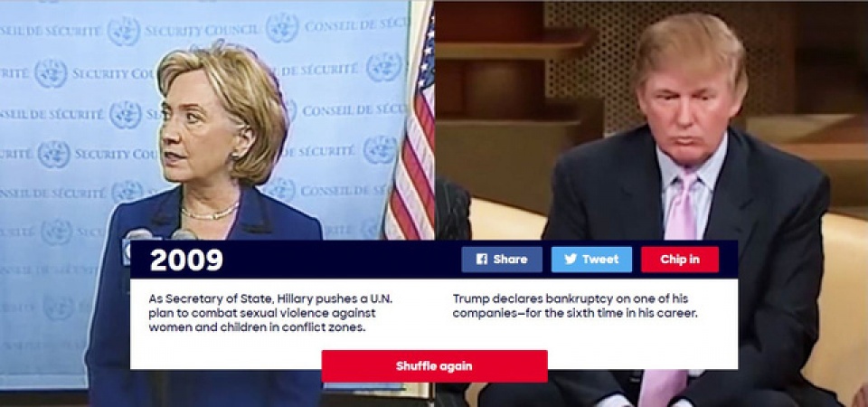Select the red Chip in button
Viewport: 868px width, 407px height.
coord(680,260)
